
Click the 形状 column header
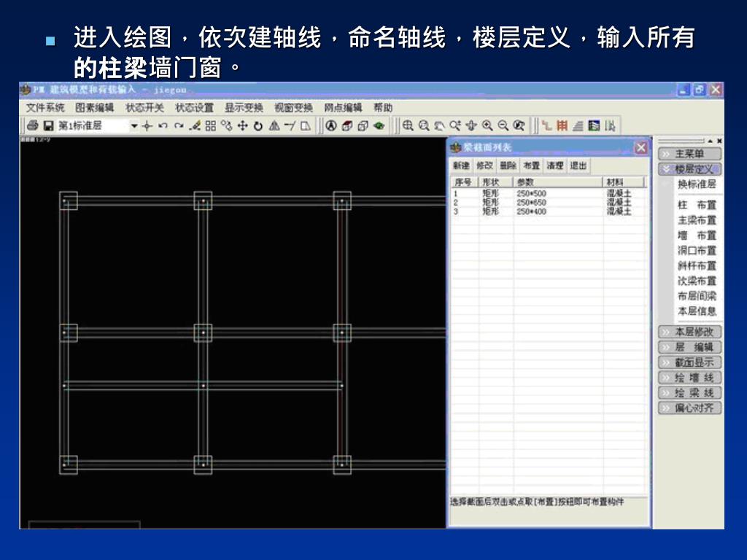(x=495, y=182)
